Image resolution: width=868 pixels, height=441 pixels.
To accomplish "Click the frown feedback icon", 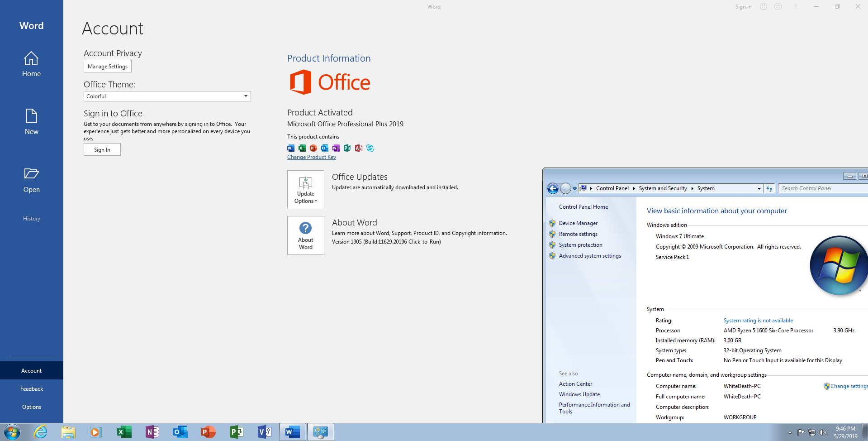I will click(778, 6).
